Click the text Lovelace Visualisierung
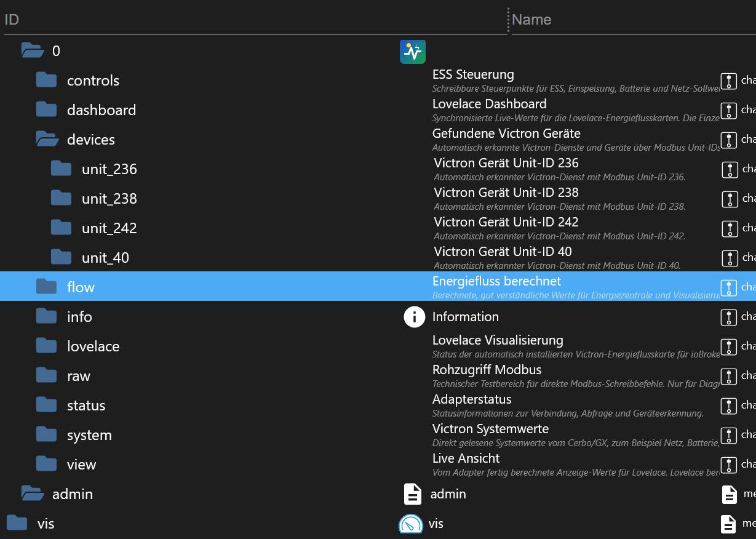The height and width of the screenshot is (539, 756). tap(498, 340)
